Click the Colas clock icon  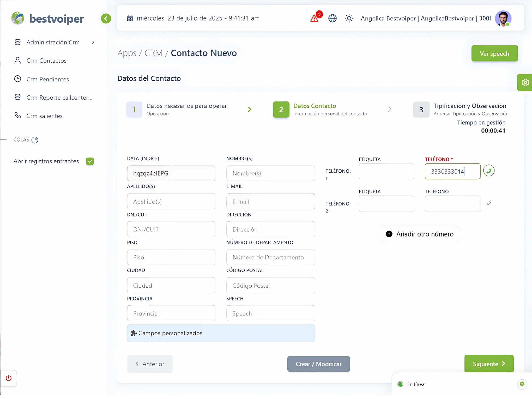coord(35,140)
